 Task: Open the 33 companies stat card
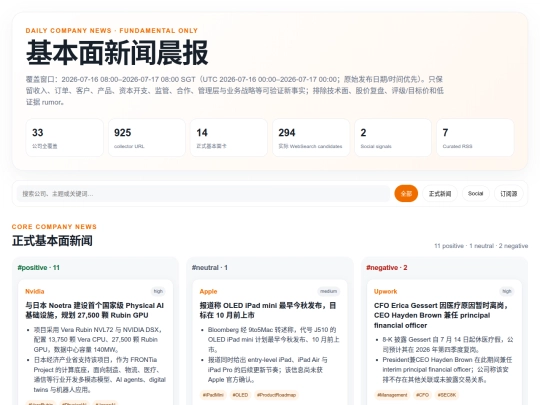pyautogui.click(x=64, y=138)
